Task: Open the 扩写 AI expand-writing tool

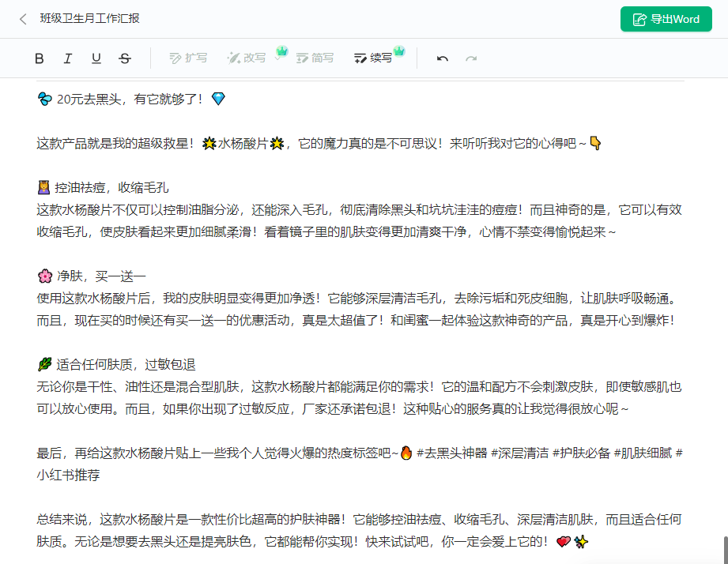Action: (x=187, y=58)
